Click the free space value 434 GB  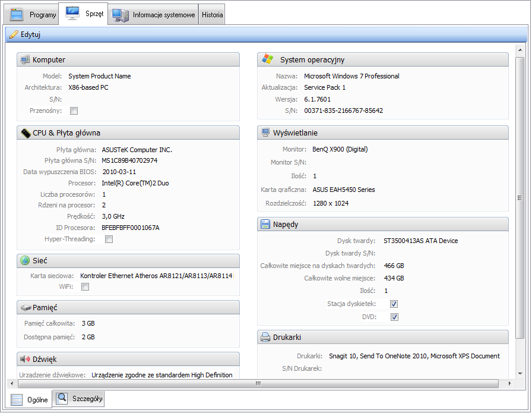coord(394,278)
